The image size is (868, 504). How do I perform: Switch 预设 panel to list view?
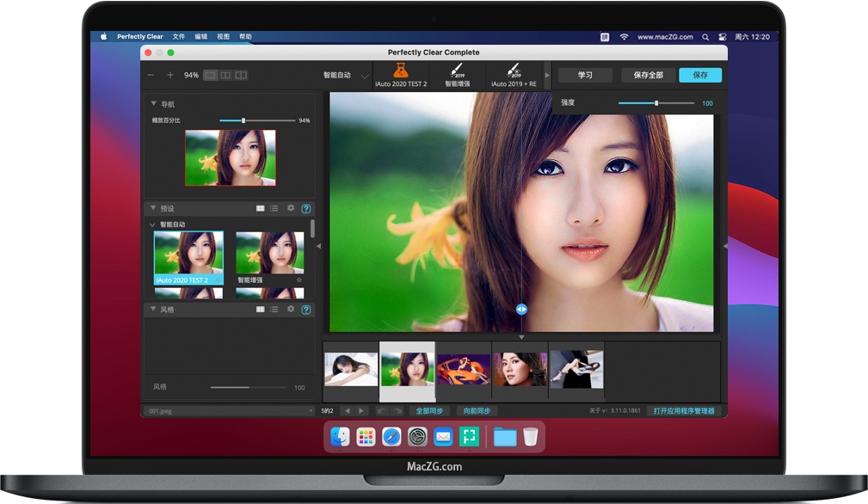pyautogui.click(x=274, y=208)
